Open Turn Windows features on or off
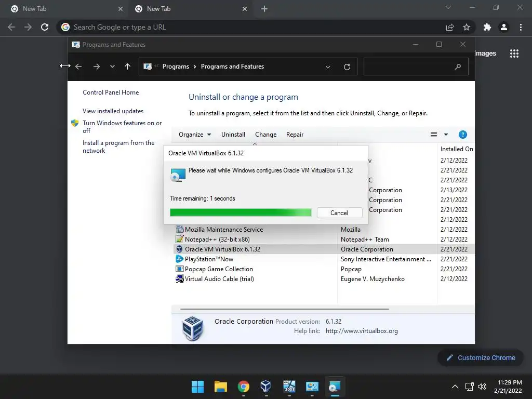The image size is (532, 399). (122, 127)
